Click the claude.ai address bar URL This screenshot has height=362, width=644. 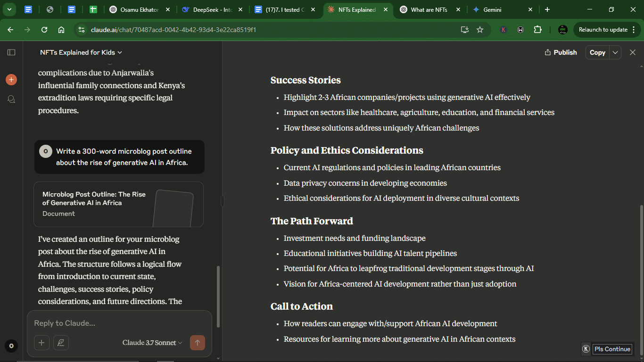pyautogui.click(x=173, y=30)
